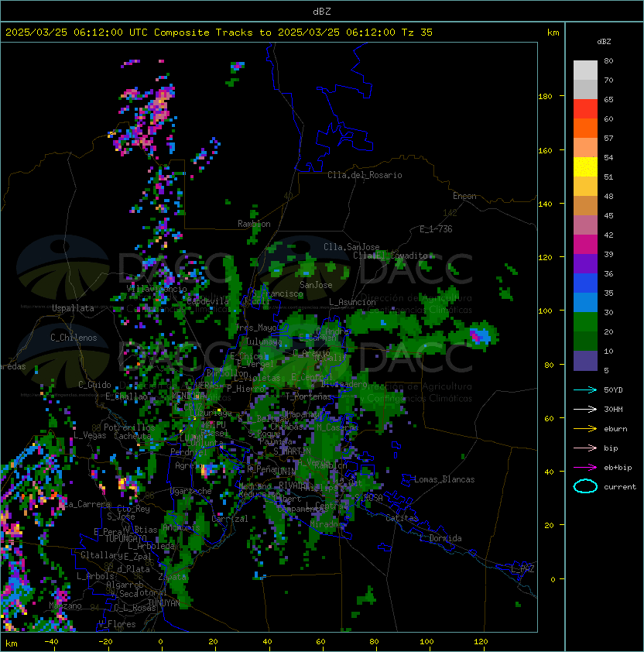Pick the slate purple 10 dBZ swatch

coord(585,361)
